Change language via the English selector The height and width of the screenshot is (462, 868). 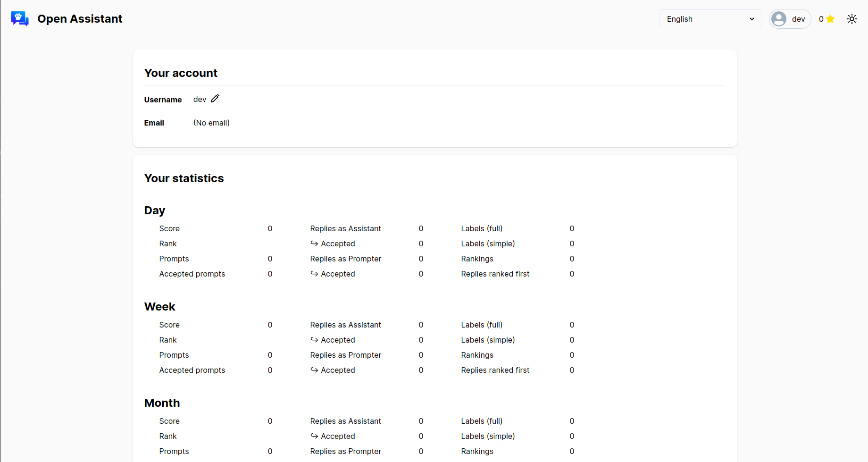pos(709,19)
